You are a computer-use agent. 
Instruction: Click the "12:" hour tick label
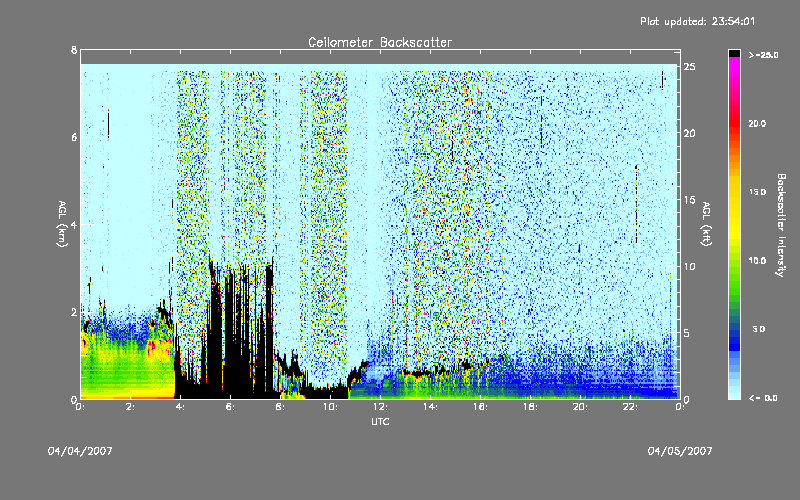pyautogui.click(x=380, y=407)
